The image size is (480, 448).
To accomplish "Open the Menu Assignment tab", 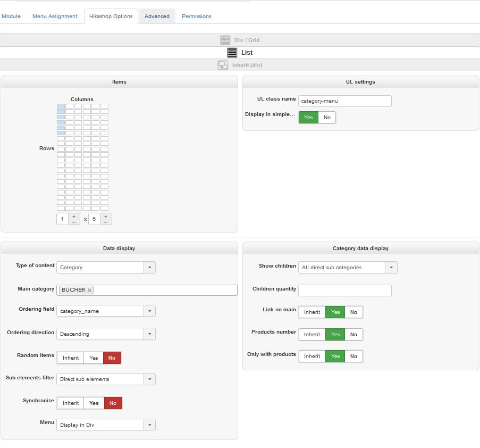I will [55, 16].
